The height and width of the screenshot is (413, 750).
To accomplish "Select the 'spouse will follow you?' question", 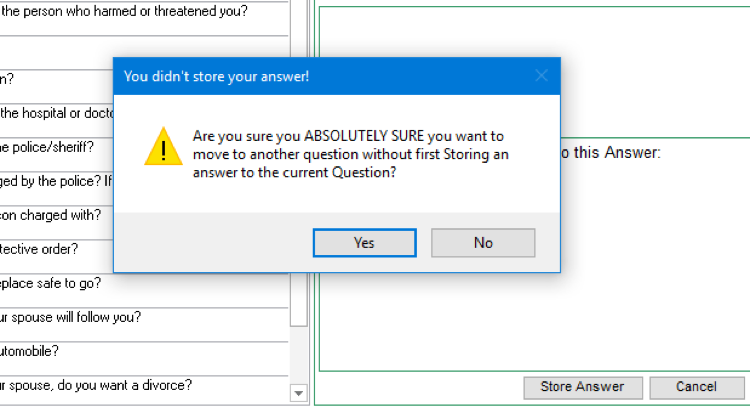I will (70, 317).
